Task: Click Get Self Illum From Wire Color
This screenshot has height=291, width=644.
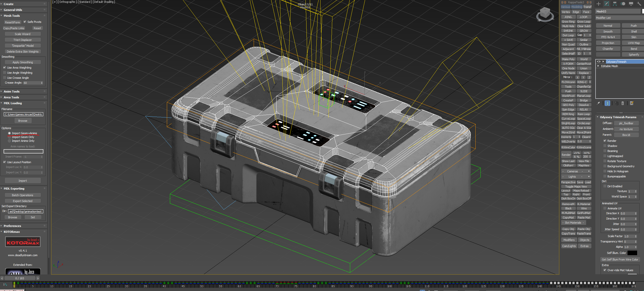Action: 620,259
